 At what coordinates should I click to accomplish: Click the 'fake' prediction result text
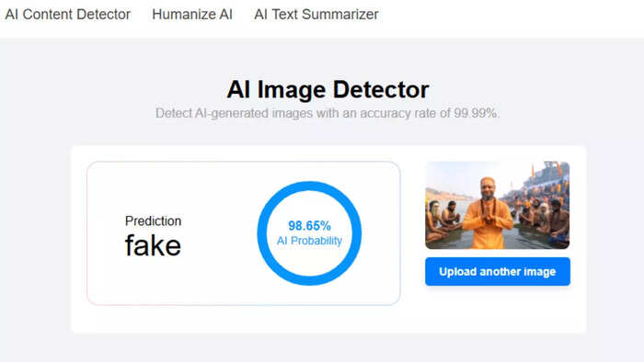pyautogui.click(x=153, y=245)
